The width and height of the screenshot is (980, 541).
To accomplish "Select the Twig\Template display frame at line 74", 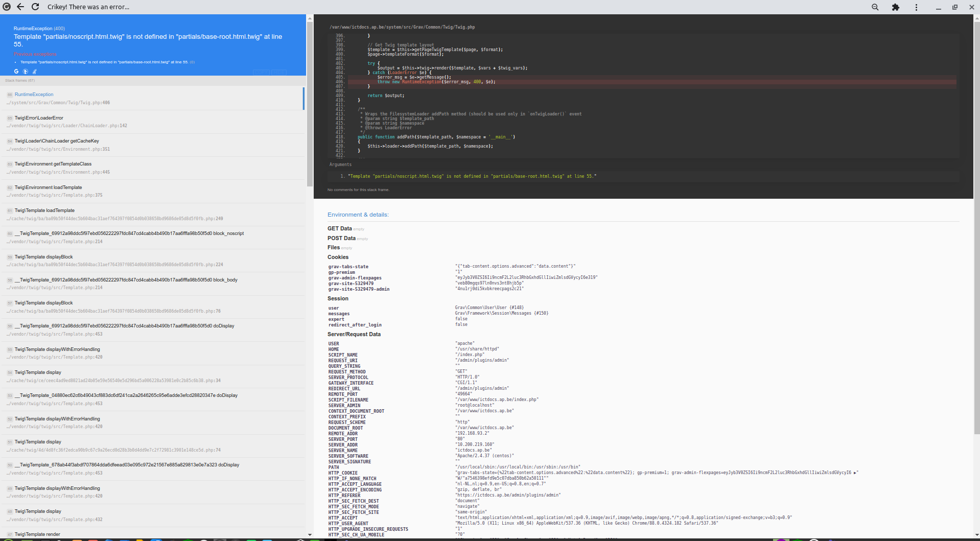I will [152, 445].
